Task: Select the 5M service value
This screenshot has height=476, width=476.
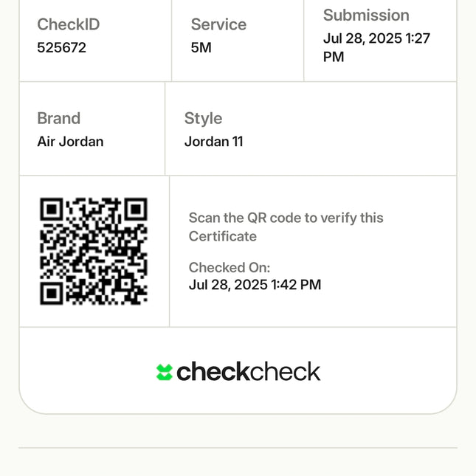Action: pyautogui.click(x=201, y=48)
